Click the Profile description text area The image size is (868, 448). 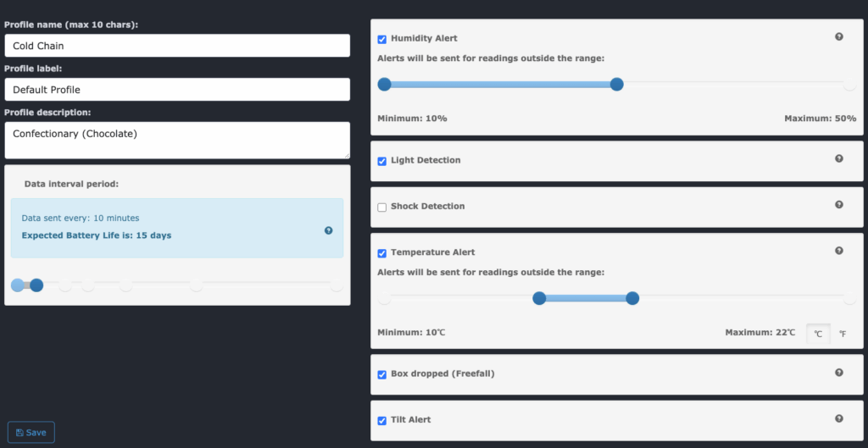coord(177,140)
